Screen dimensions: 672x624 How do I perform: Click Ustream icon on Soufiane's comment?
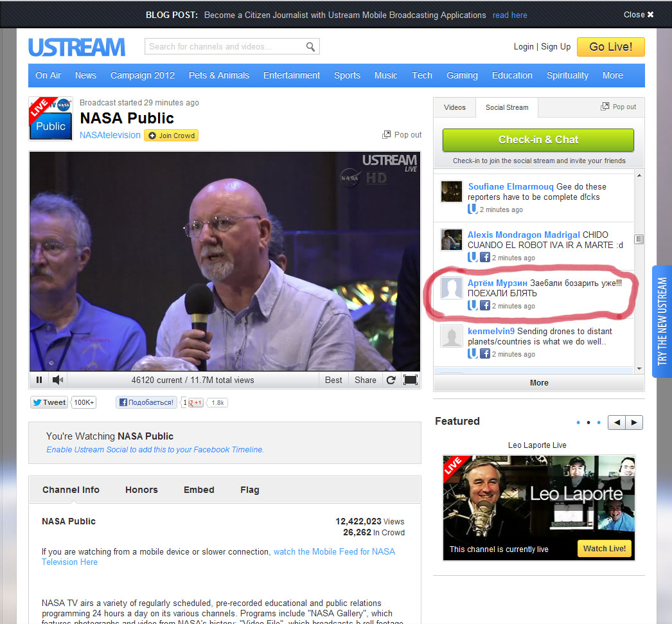[x=472, y=209]
